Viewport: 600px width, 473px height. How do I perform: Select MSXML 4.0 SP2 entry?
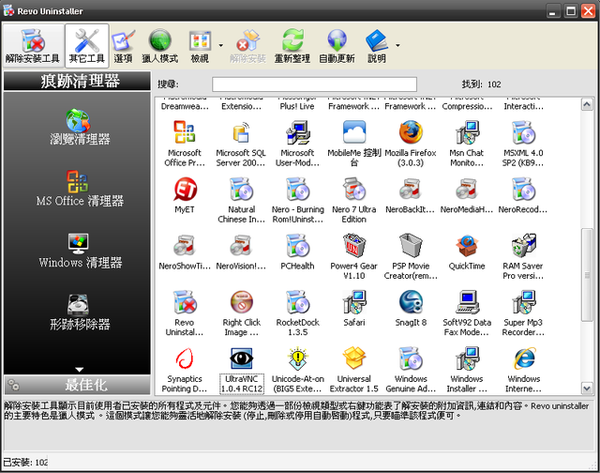[523, 144]
